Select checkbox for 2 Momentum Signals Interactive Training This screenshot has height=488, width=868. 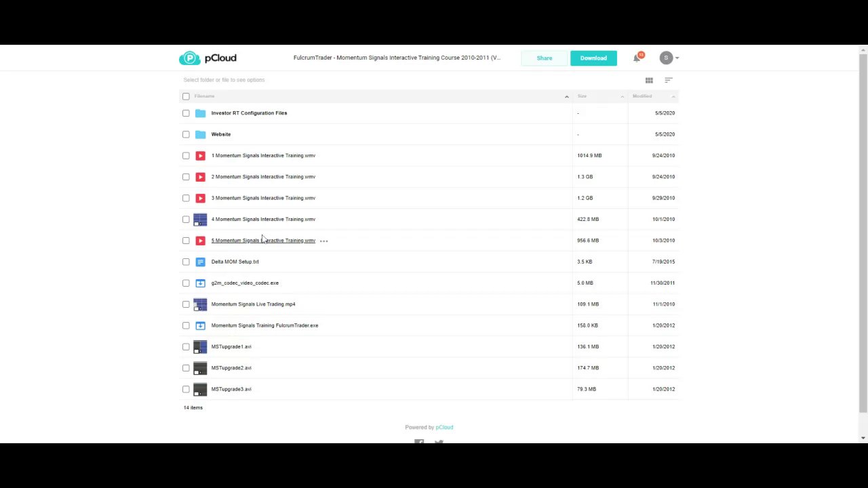186,177
